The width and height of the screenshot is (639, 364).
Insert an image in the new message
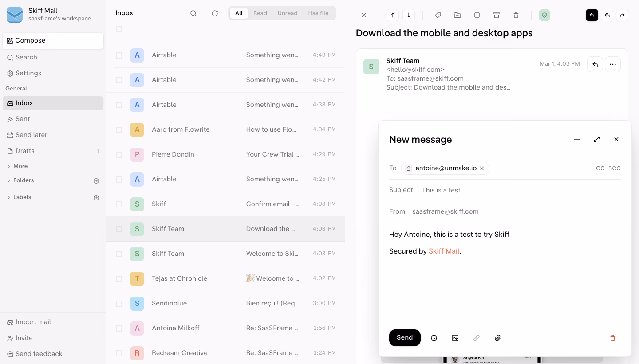click(x=455, y=338)
